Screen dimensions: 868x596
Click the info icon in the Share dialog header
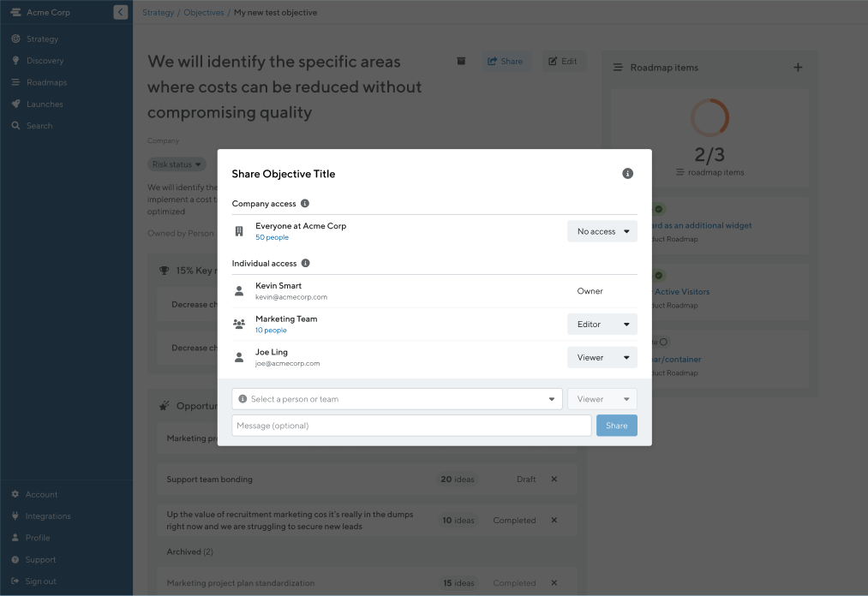click(x=627, y=173)
